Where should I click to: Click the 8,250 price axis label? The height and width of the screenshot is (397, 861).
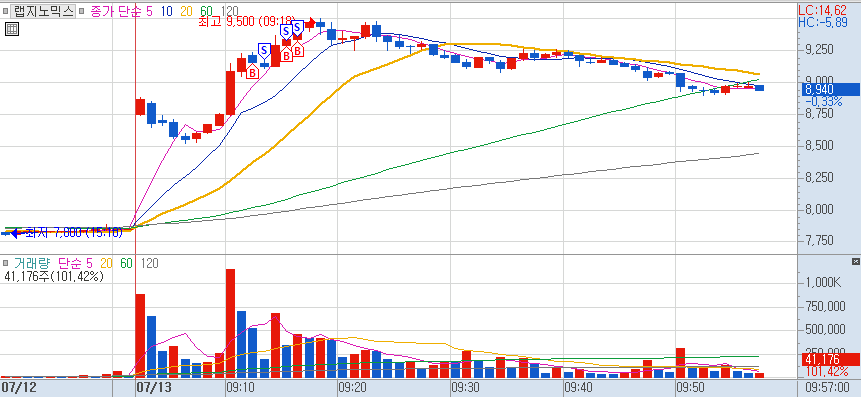coord(819,177)
